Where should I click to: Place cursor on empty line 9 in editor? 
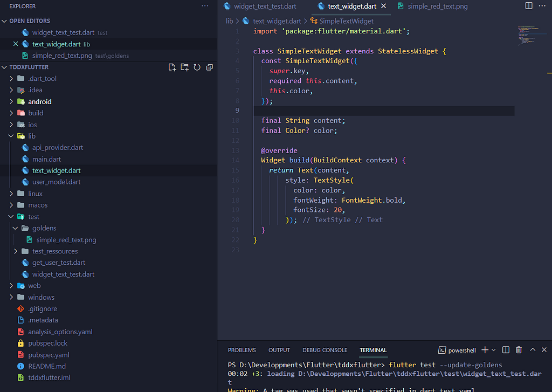point(384,111)
